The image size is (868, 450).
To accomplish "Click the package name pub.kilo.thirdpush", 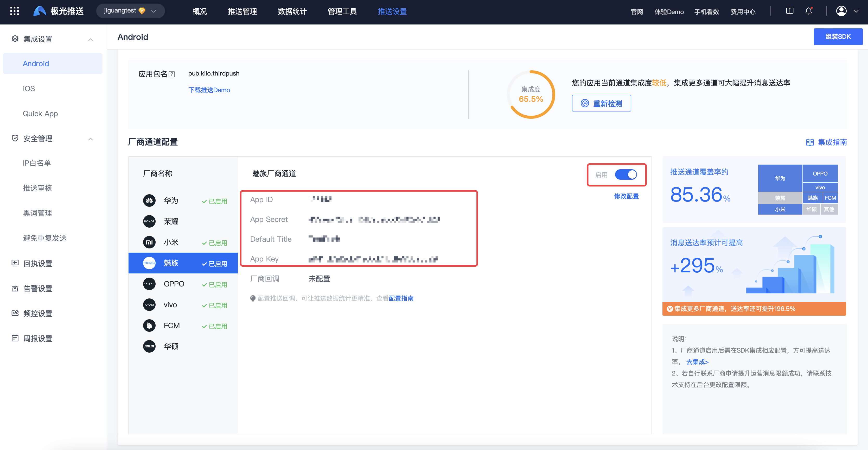I will 214,73.
